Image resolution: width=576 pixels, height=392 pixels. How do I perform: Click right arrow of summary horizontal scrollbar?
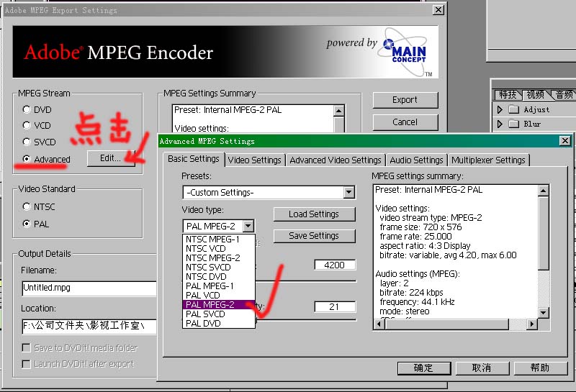click(531, 324)
